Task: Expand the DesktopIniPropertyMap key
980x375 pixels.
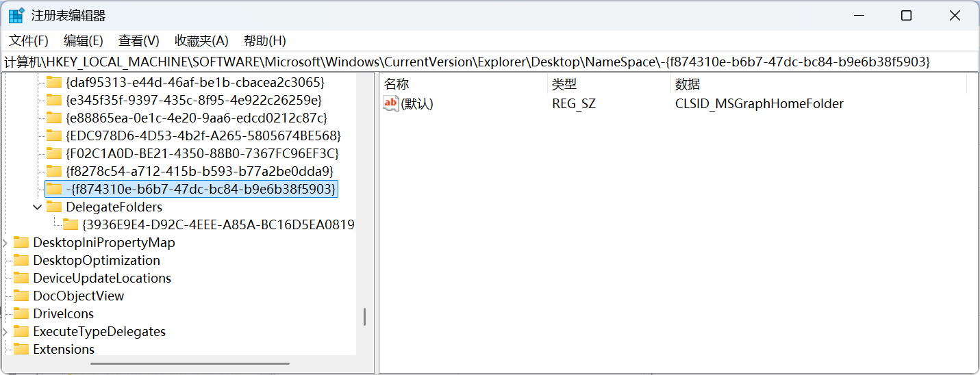Action: (x=6, y=242)
